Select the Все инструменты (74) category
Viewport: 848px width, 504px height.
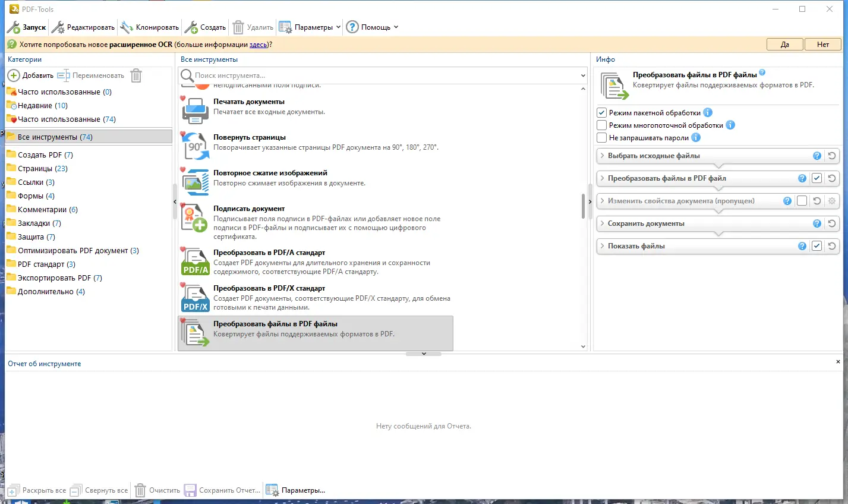89,137
